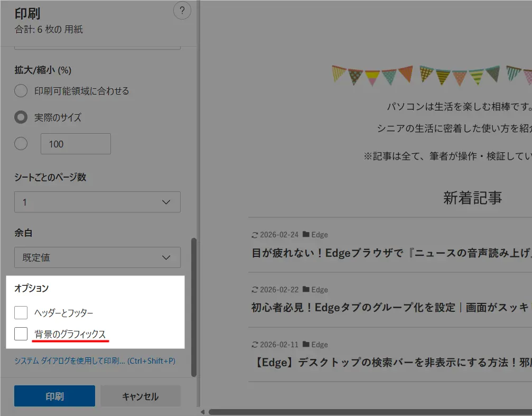The width and height of the screenshot is (532, 416).
Task: Click the scale input field showing 100
Action: pyautogui.click(x=76, y=144)
